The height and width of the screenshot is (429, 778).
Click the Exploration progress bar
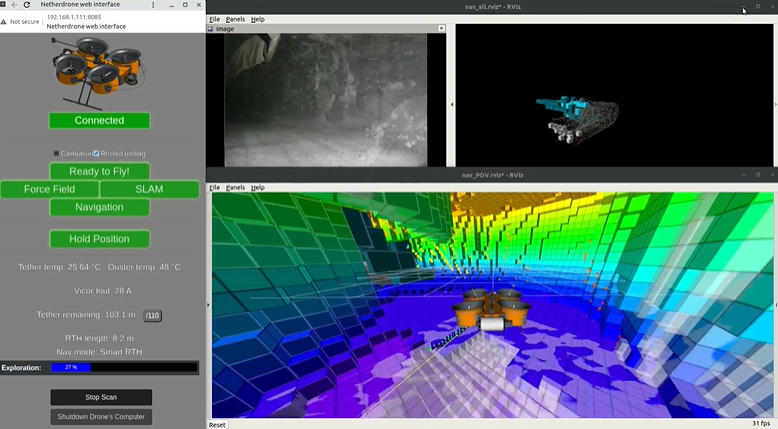point(124,368)
